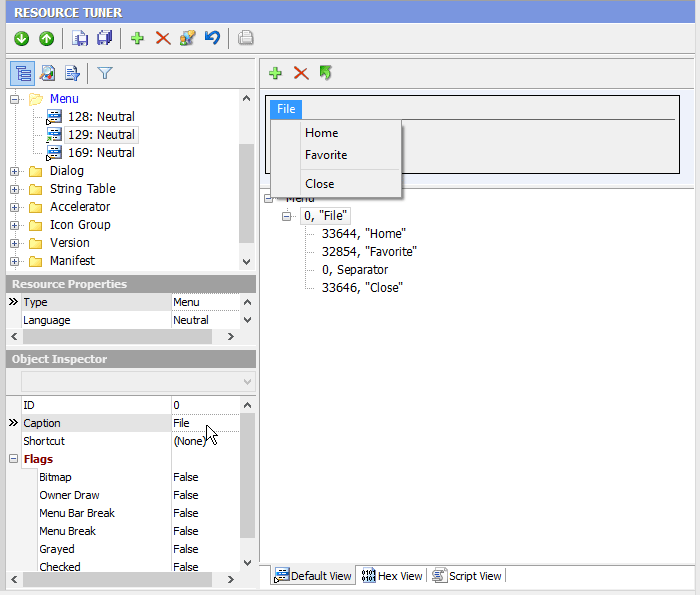Click resource tree scrollbar up arrow
Screen dimensions: 700x595
click(x=246, y=98)
